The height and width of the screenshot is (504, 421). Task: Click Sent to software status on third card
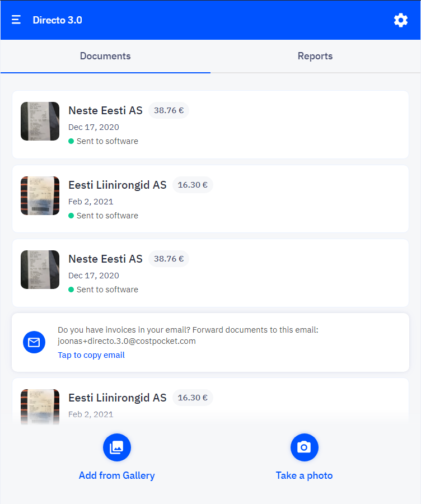pyautogui.click(x=103, y=290)
